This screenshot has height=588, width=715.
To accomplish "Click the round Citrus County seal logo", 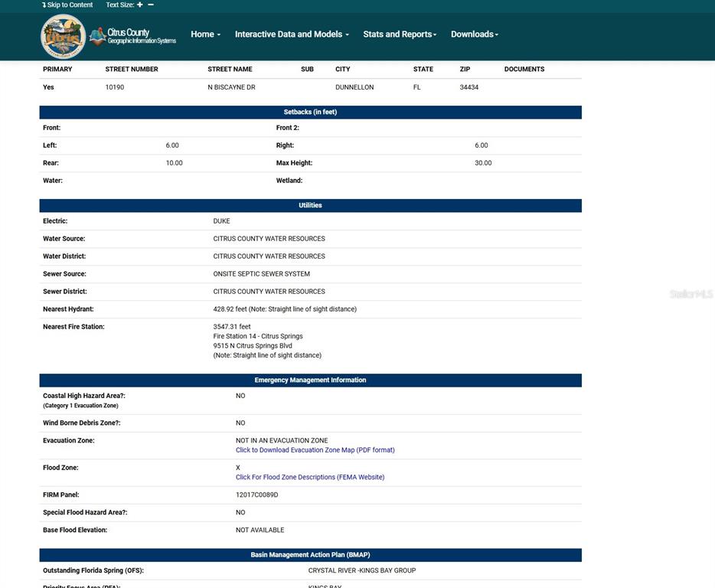I will pos(63,36).
